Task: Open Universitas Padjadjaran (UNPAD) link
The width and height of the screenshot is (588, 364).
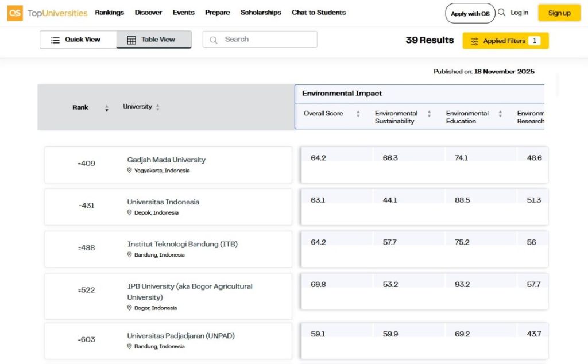Action: 181,336
